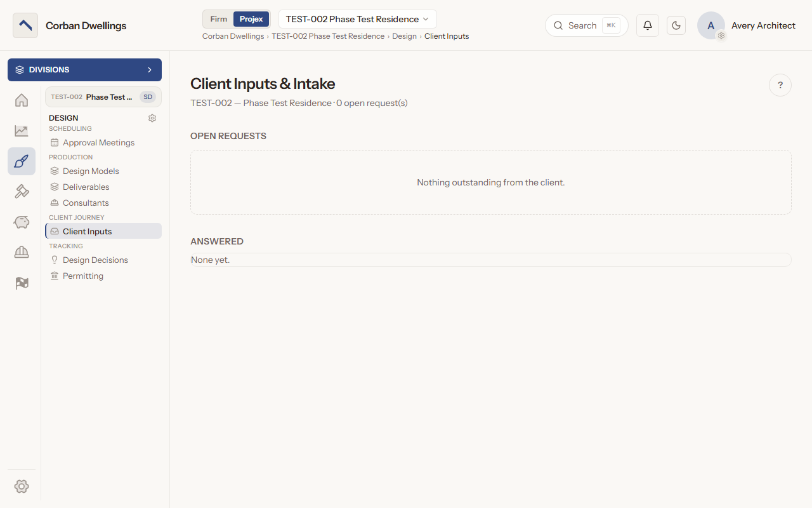Click the Design section gear icon
The width and height of the screenshot is (812, 508).
152,118
